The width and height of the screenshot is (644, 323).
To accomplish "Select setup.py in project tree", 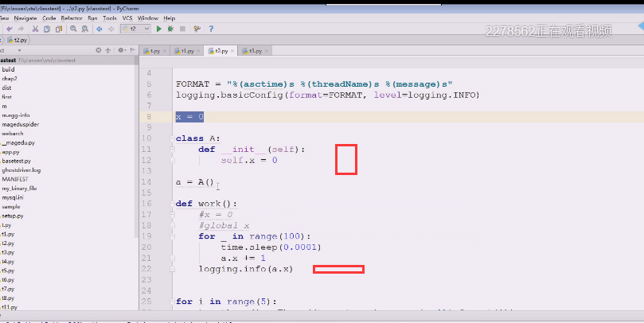I will [x=12, y=216].
